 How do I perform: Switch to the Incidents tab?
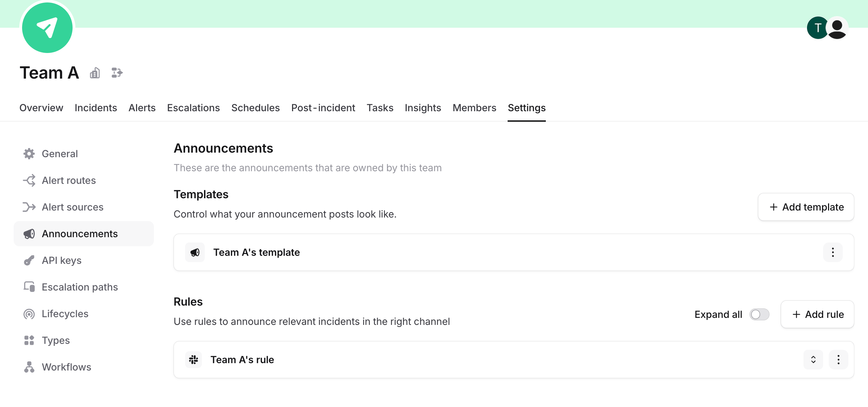point(96,108)
